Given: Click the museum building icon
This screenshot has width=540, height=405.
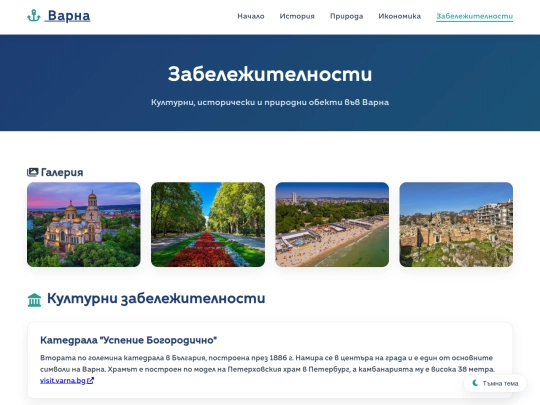Looking at the screenshot, I should (x=34, y=300).
